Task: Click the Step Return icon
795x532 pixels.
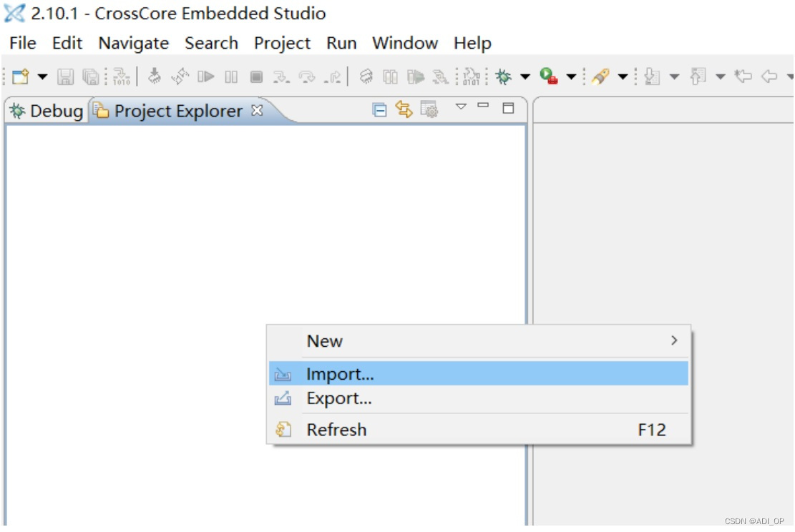Action: tap(333, 77)
